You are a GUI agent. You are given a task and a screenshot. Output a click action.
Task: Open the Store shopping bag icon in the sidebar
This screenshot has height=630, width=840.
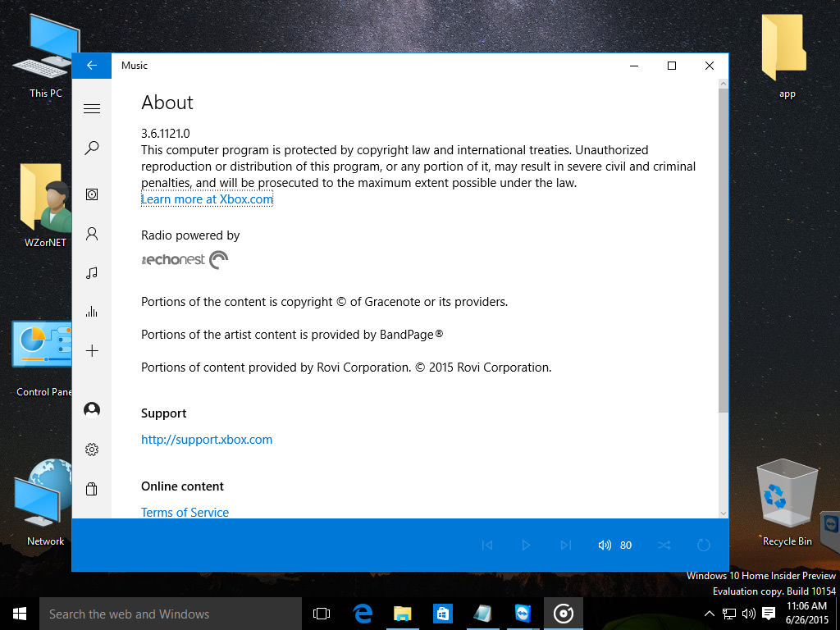point(92,489)
